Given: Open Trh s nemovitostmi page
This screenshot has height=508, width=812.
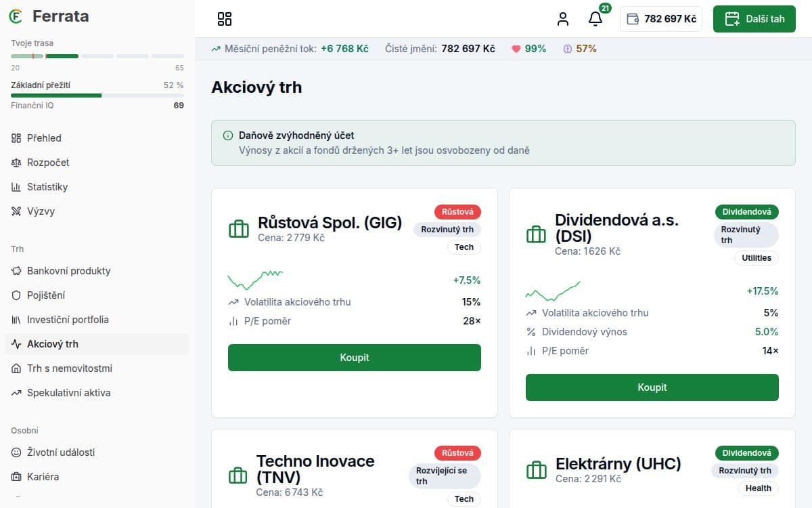Looking at the screenshot, I should click(x=97, y=368).
